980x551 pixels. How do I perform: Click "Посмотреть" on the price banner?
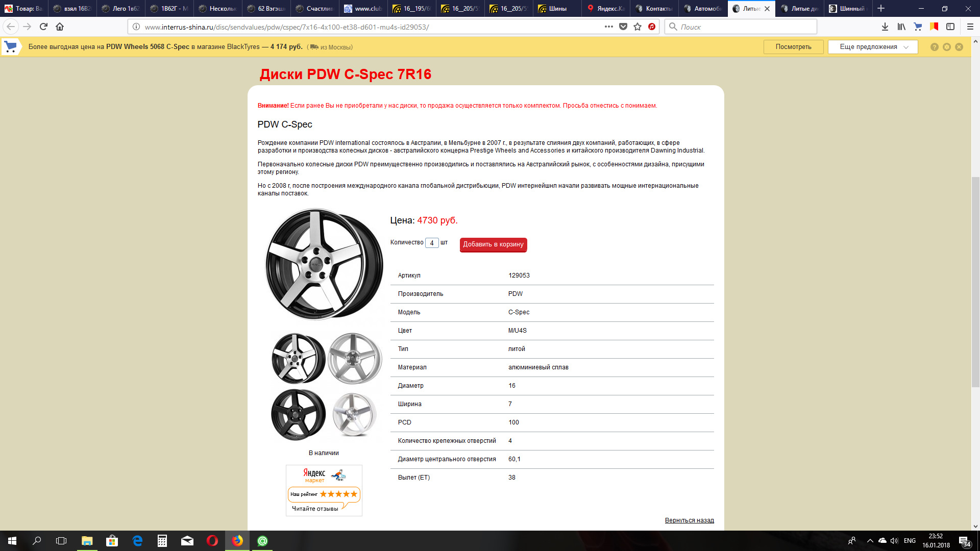793,47
